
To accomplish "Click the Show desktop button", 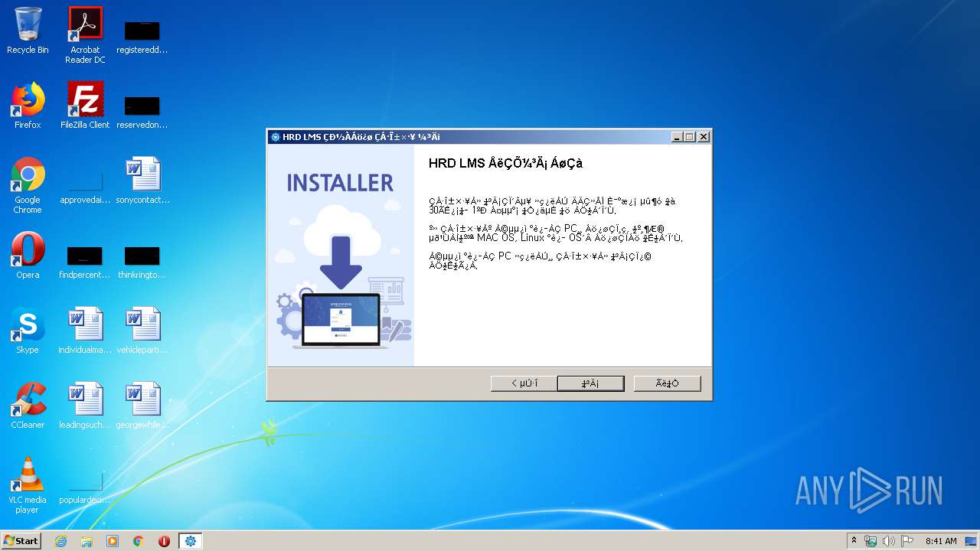I will click(x=972, y=541).
